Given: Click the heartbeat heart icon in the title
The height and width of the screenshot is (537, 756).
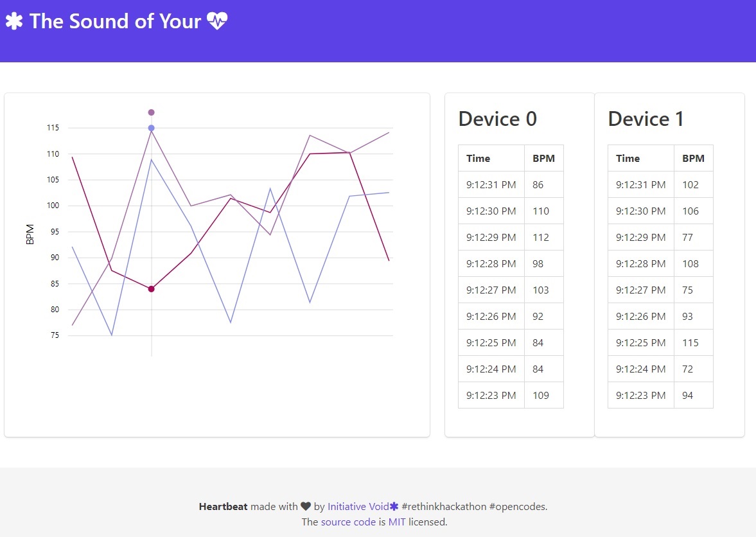Looking at the screenshot, I should click(217, 21).
